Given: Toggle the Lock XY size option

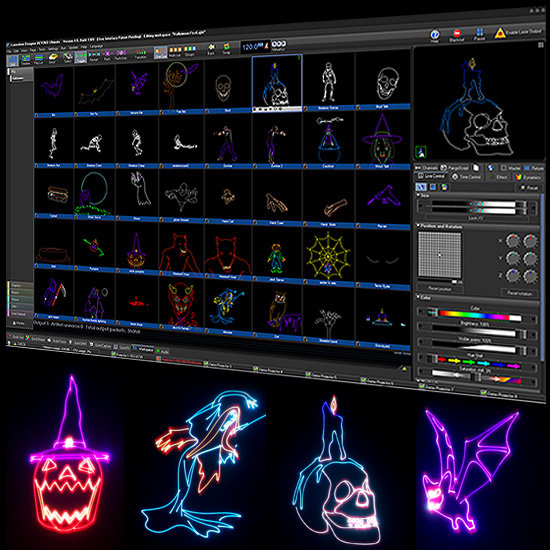Looking at the screenshot, I should pos(476,218).
